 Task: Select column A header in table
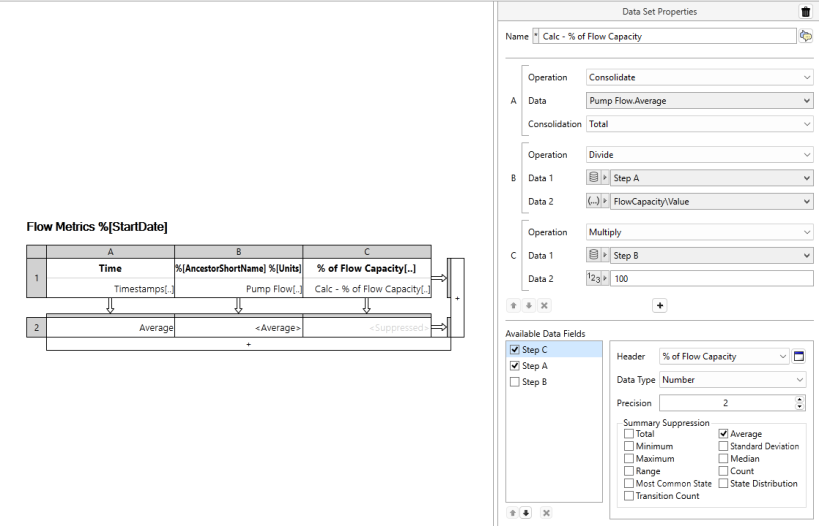click(110, 252)
